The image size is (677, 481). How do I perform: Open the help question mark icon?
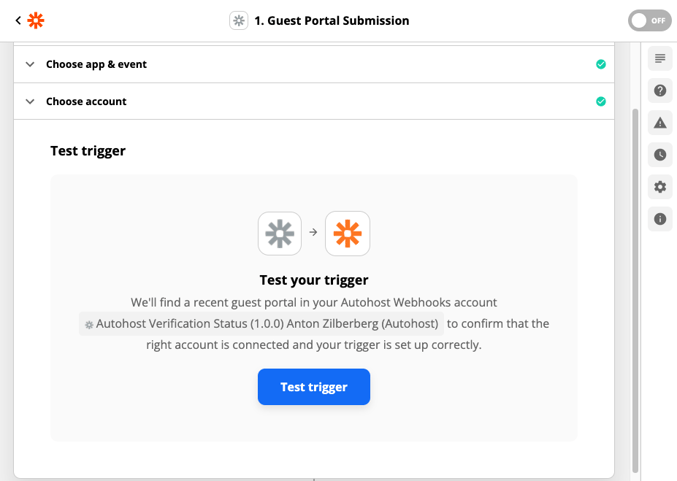[x=660, y=91]
